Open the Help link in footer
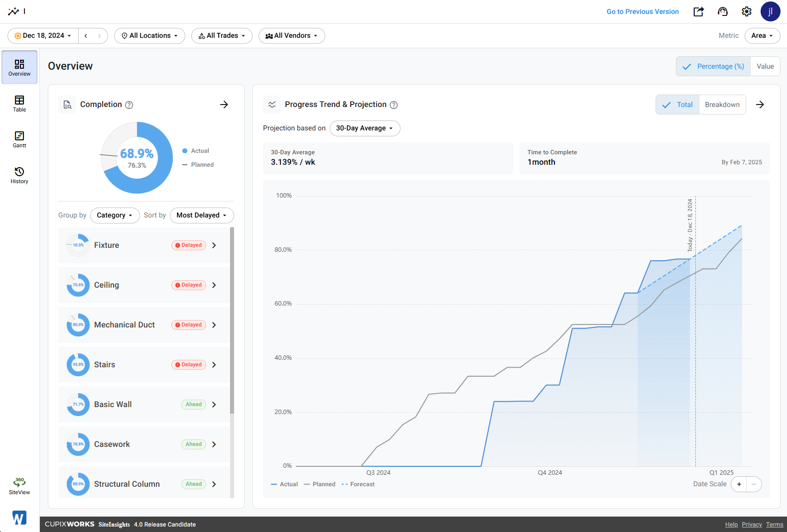 click(731, 525)
